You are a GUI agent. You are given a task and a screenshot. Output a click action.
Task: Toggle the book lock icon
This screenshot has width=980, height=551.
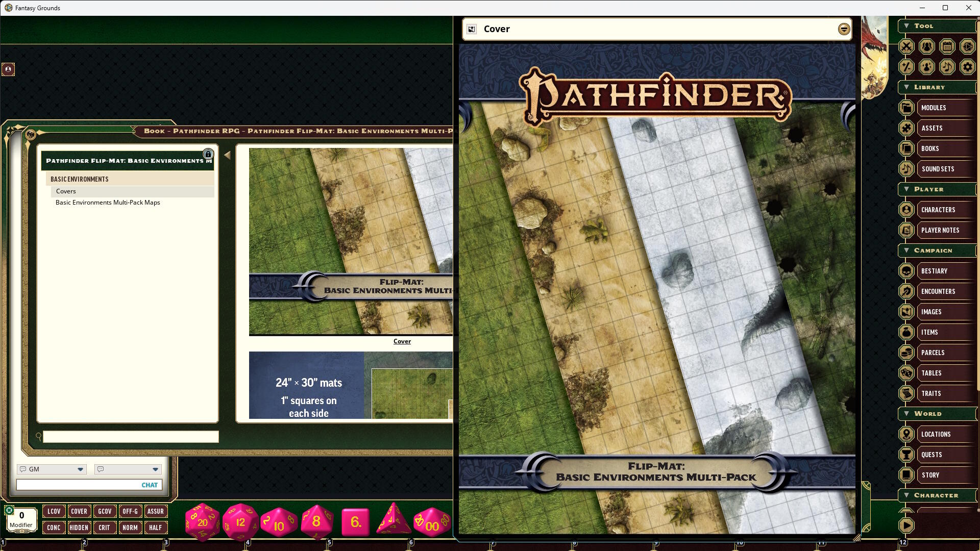point(208,154)
